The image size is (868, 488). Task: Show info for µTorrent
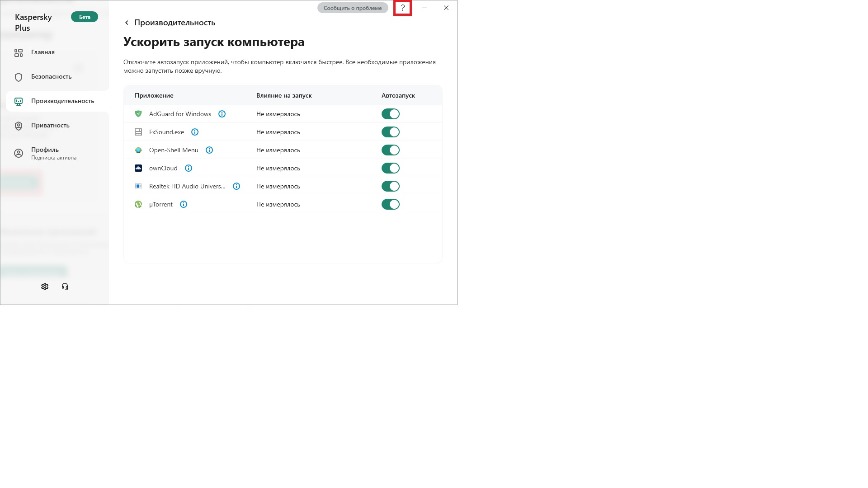point(184,204)
